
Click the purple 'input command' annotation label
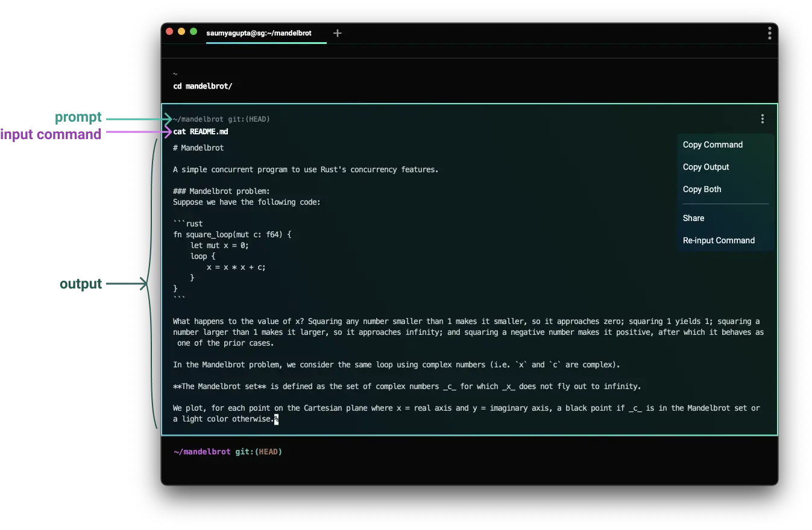(51, 134)
